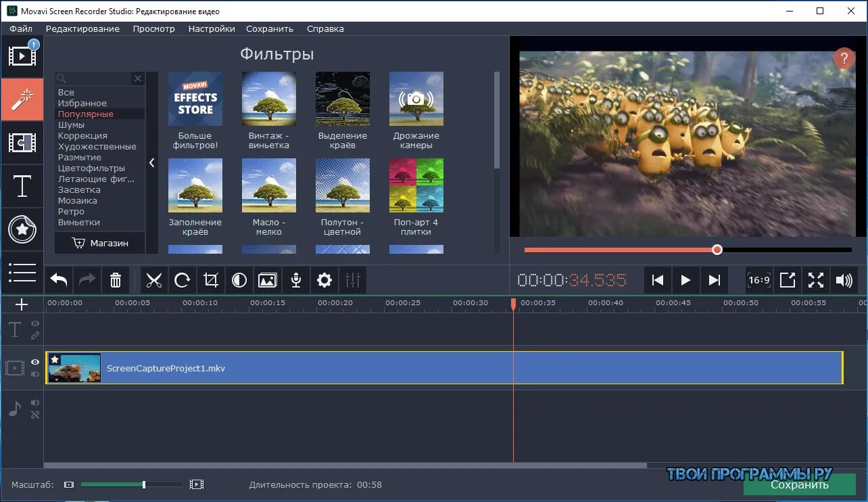Click the green Сохранить button
This screenshot has height=502, width=868.
[800, 484]
